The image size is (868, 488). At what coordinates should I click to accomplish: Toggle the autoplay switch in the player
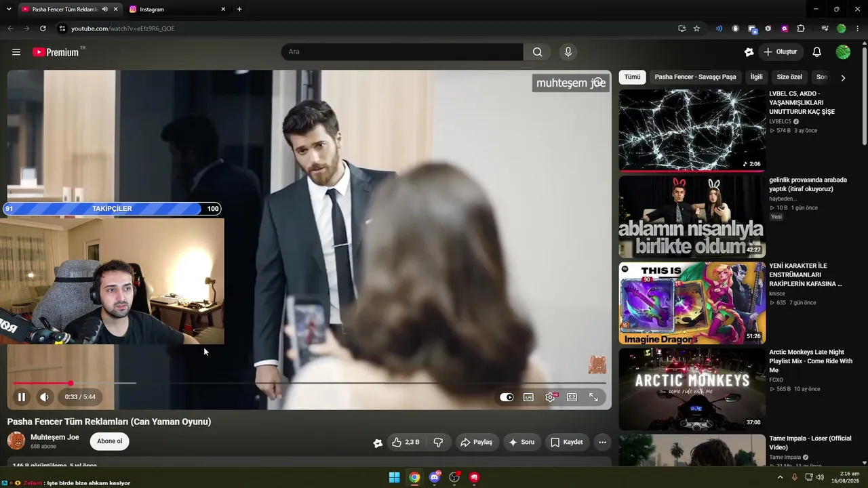click(x=507, y=397)
